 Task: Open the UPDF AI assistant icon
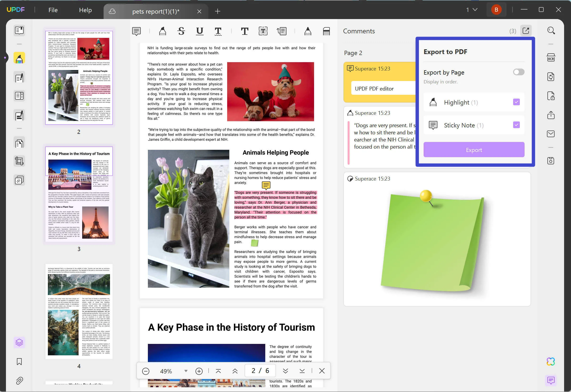point(551,362)
